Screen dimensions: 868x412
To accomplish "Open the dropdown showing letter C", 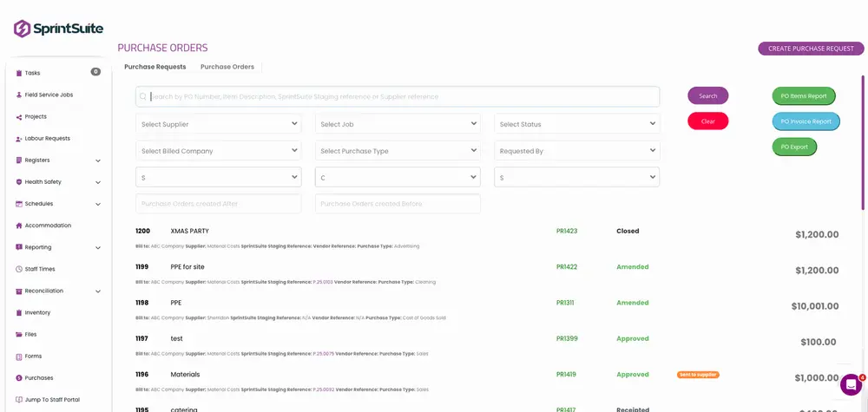I will tap(398, 177).
